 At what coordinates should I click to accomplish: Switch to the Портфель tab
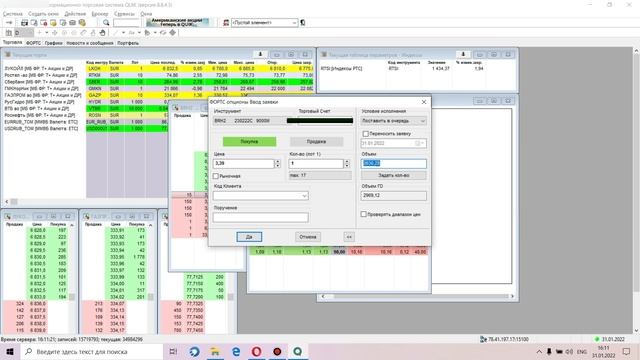(128, 43)
